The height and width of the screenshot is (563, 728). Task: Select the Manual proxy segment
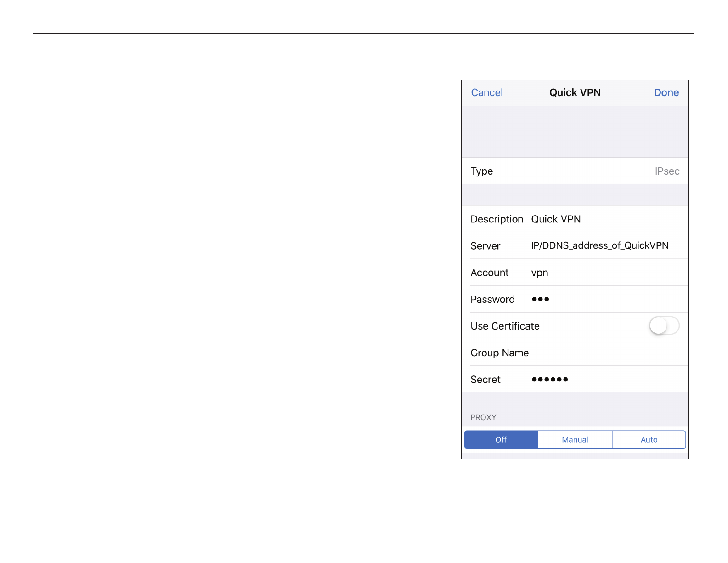(x=575, y=439)
